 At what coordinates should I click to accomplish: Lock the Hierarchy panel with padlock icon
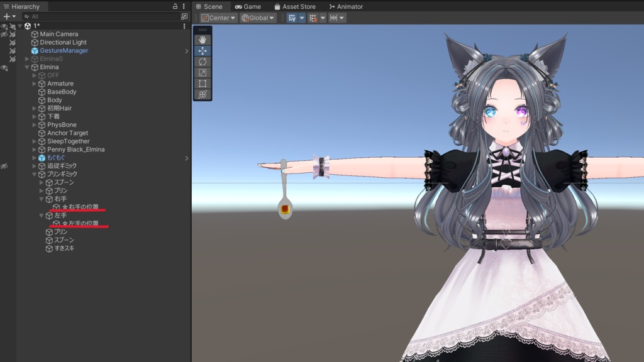175,6
